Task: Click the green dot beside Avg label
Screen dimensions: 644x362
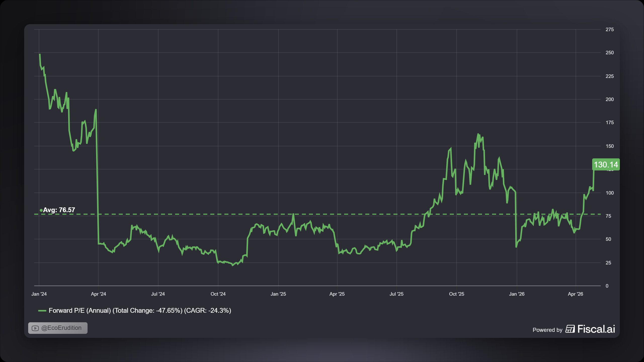Action: click(41, 210)
